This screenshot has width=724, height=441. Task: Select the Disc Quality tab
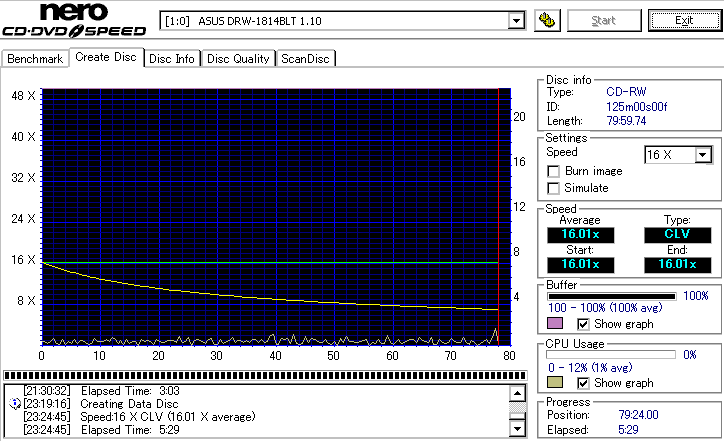click(238, 59)
